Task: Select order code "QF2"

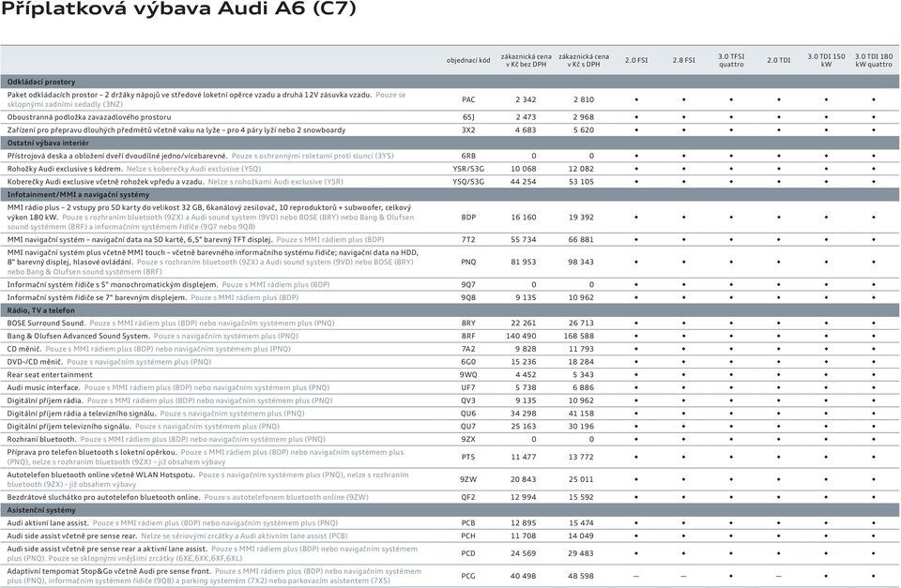Action: pyautogui.click(x=468, y=497)
